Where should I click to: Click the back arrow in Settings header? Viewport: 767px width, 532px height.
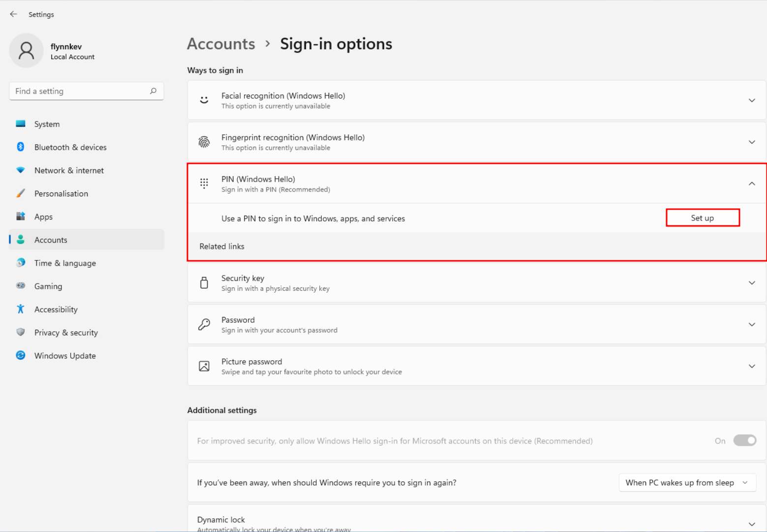[13, 14]
